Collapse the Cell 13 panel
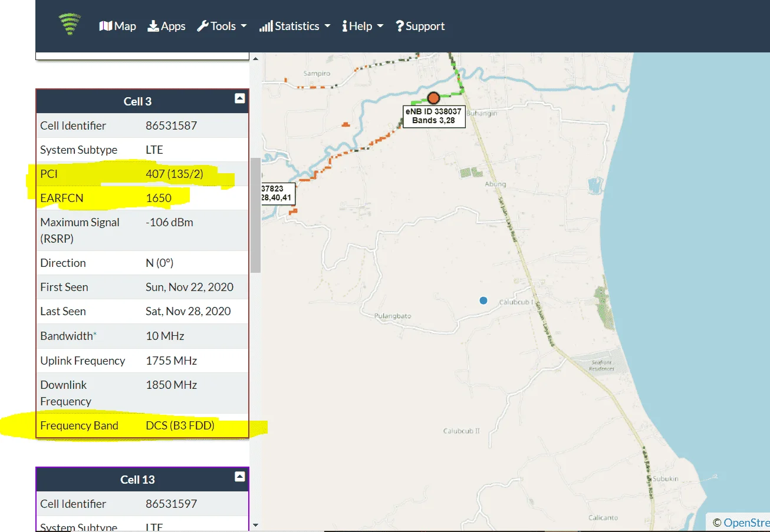 tap(239, 477)
